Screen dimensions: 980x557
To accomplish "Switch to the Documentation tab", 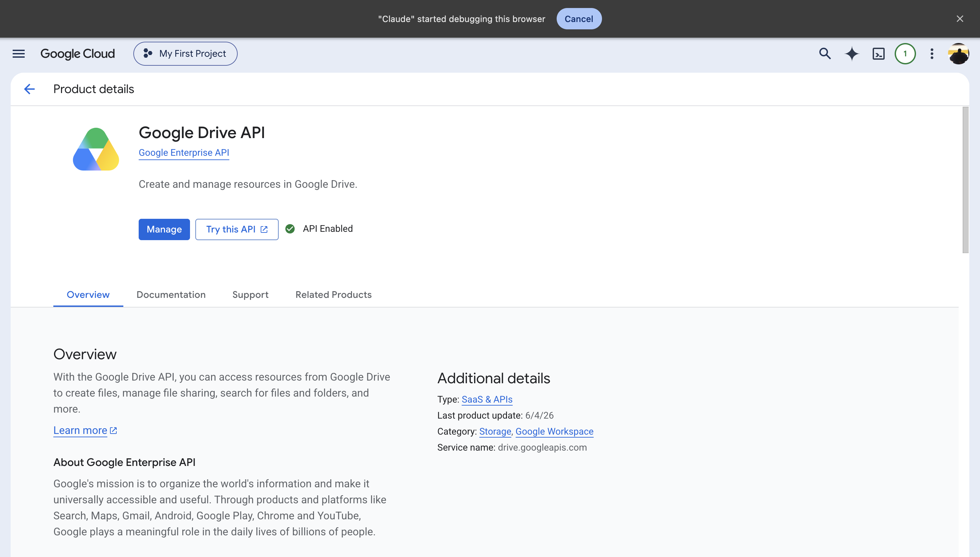I will coord(171,295).
